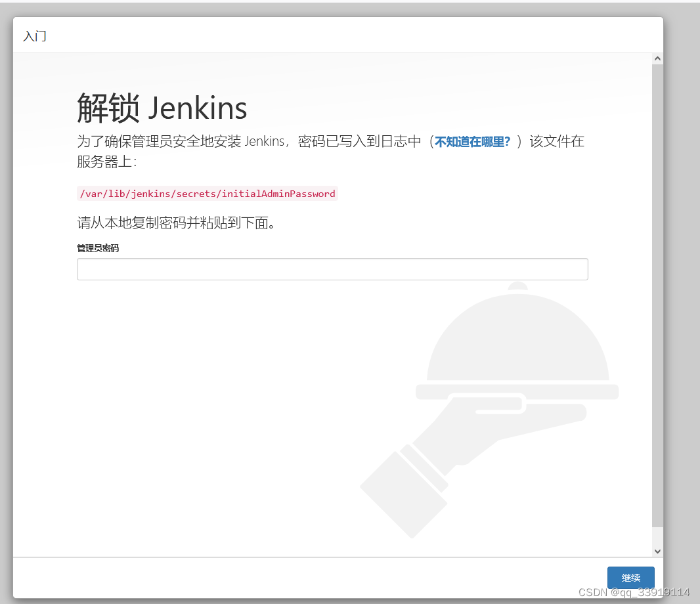Click the 请从本地复制密码并粘贴到下面 instruction text

(x=177, y=223)
